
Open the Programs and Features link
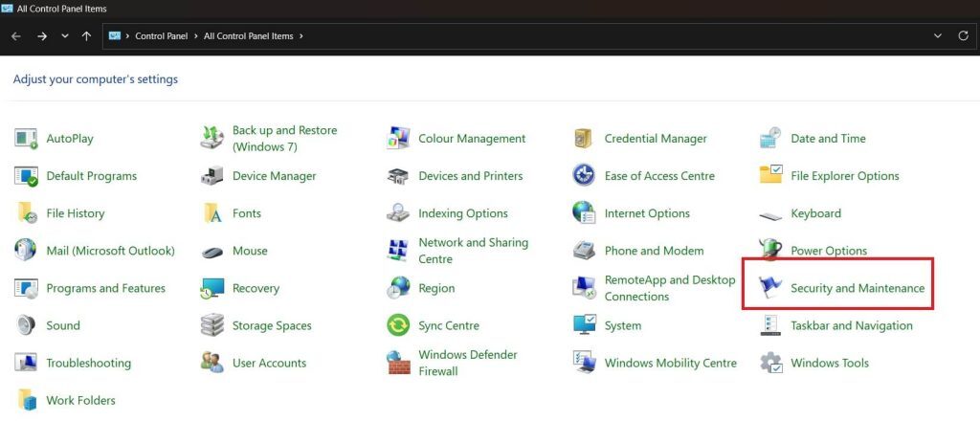[105, 288]
